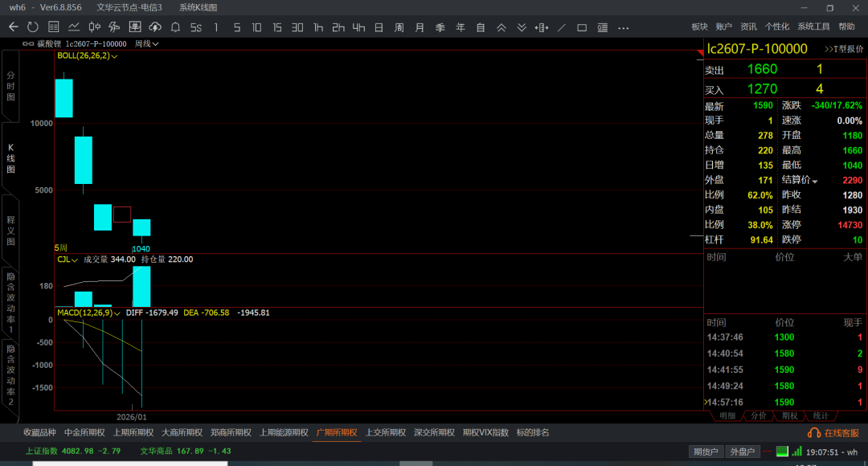This screenshot has width=868, height=466.
Task: Click the horizontal stretch chart icon
Action: click(542, 27)
